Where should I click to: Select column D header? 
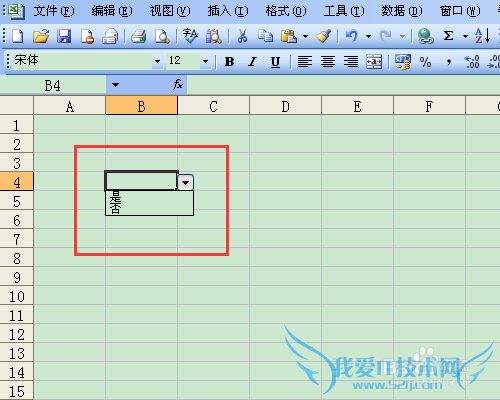coord(286,106)
